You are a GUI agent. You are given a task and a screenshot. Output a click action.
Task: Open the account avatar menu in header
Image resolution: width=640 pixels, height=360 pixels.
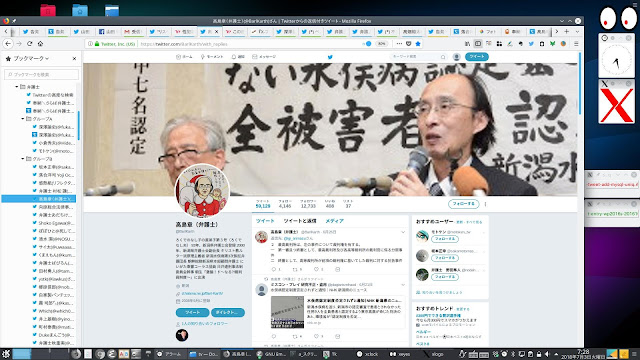click(x=457, y=57)
